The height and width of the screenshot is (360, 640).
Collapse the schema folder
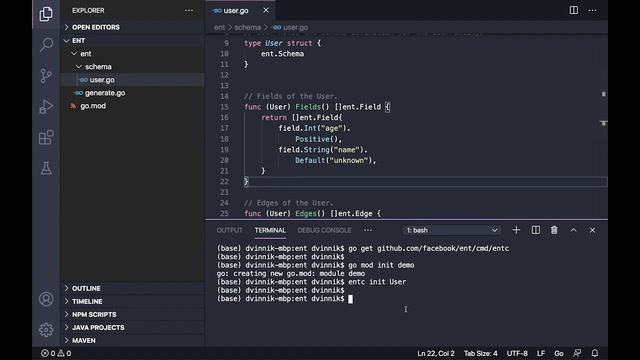coord(133,67)
